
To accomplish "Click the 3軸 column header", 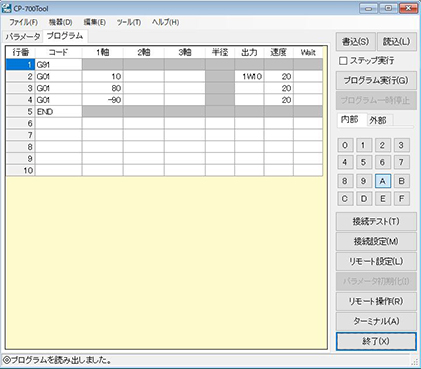I will point(185,52).
